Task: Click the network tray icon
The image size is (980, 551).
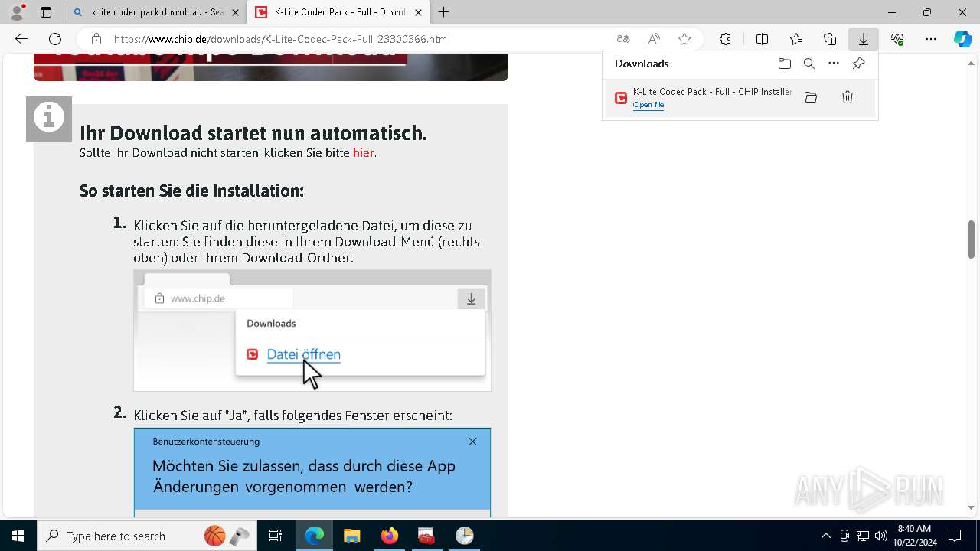Action: (x=863, y=536)
